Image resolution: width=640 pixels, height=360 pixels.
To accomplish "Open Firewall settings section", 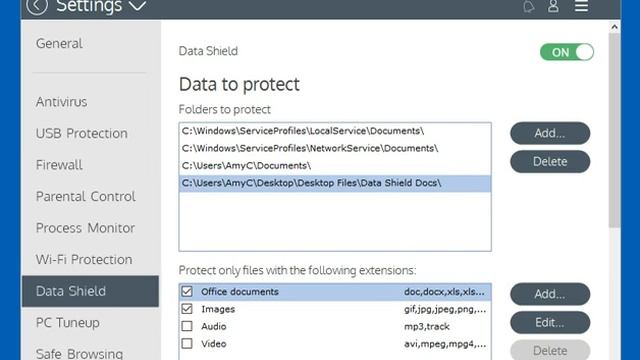I will tap(59, 165).
